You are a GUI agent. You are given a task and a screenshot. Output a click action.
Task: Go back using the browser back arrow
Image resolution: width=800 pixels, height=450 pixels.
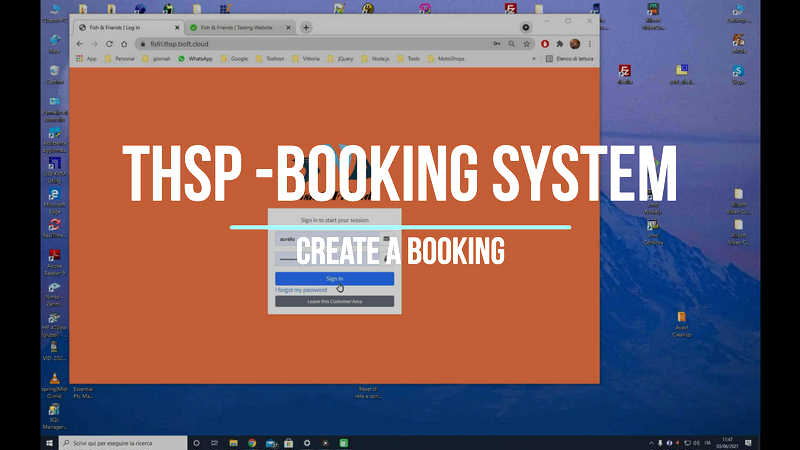(x=80, y=44)
